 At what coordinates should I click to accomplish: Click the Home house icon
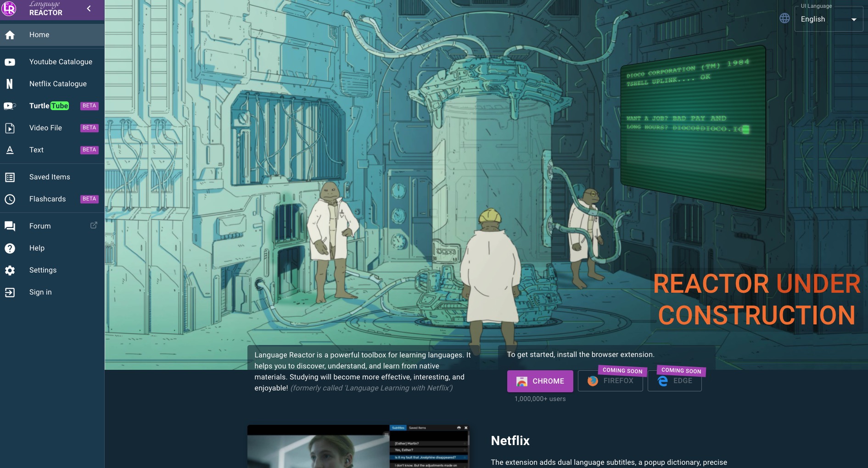10,35
